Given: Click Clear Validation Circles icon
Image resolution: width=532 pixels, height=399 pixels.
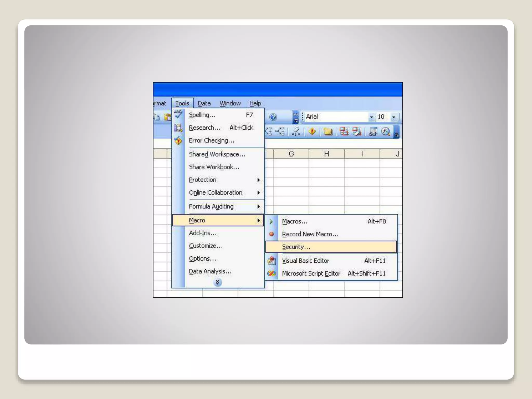Looking at the screenshot, I should [x=357, y=132].
